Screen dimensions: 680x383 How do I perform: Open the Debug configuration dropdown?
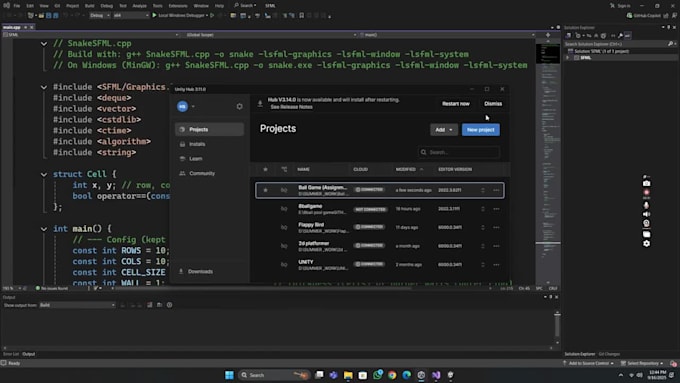[x=100, y=15]
